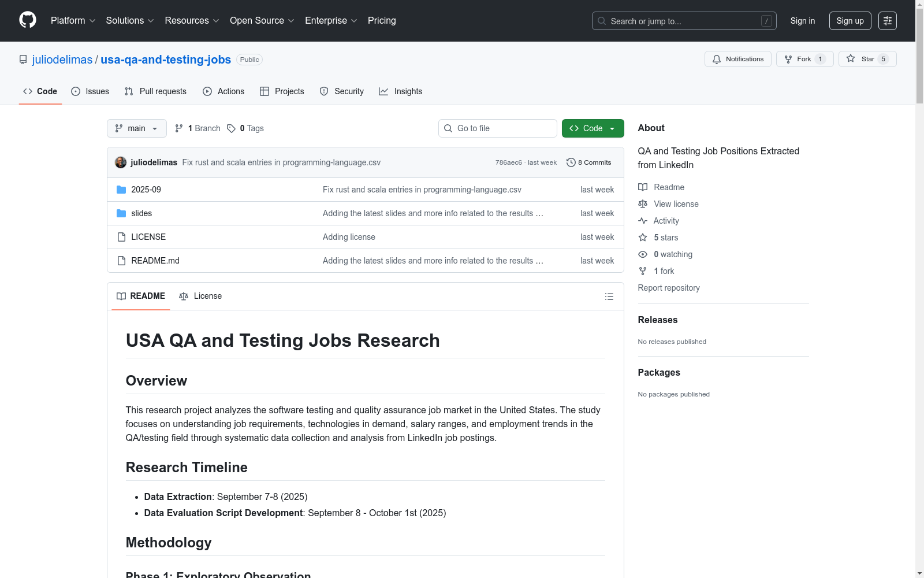Screen dimensions: 924x578
Task: Click the scale icon beside View license
Action: coord(643,204)
